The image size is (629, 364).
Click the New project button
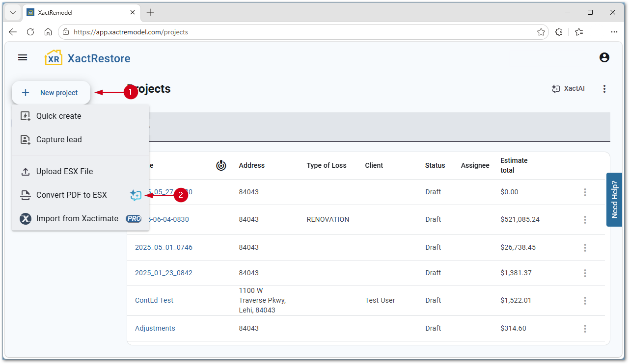point(51,93)
